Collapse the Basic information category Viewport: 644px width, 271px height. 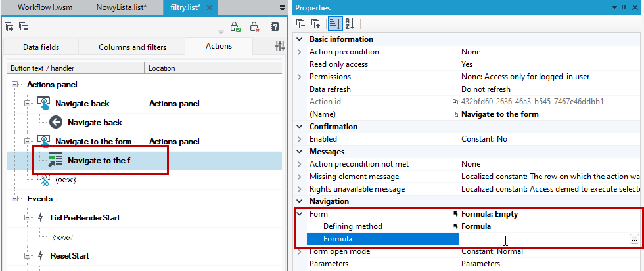[x=300, y=39]
